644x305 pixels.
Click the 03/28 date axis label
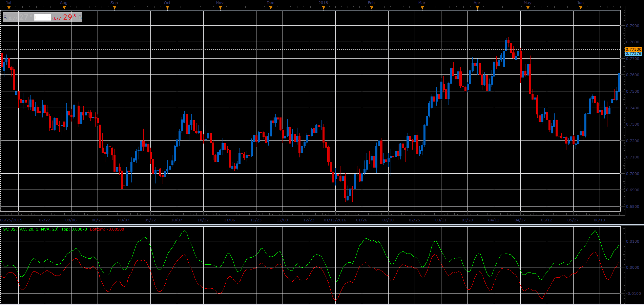[468, 220]
